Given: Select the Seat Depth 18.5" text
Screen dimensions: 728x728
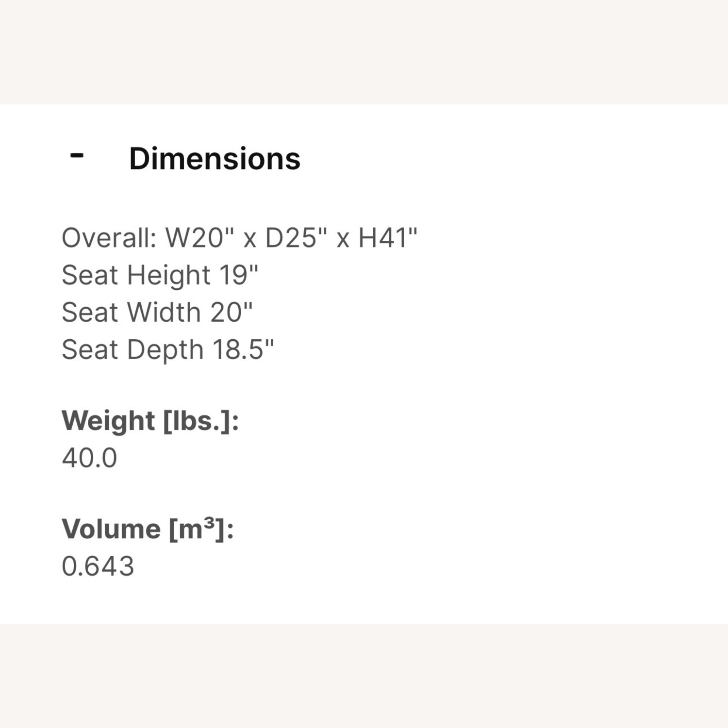Looking at the screenshot, I should (x=167, y=348).
